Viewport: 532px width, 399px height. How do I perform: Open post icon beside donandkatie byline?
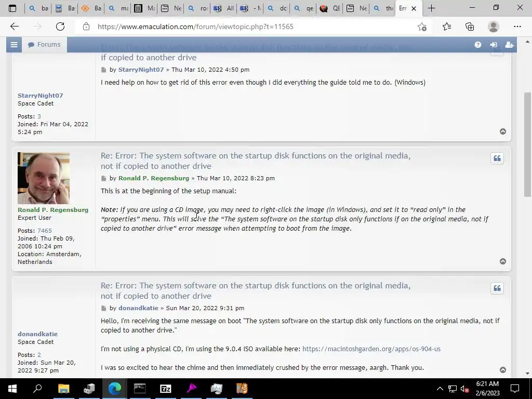pyautogui.click(x=103, y=309)
